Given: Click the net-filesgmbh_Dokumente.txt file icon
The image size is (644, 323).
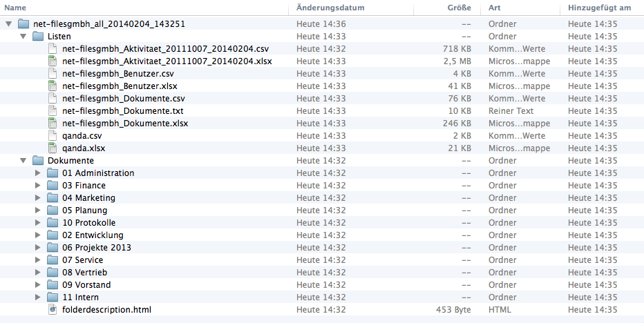Looking at the screenshot, I should point(53,111).
